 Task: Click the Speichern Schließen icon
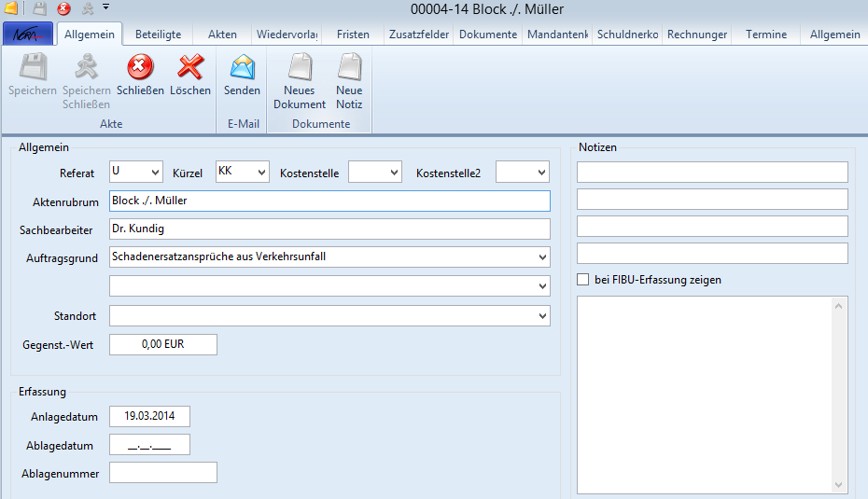tap(86, 68)
